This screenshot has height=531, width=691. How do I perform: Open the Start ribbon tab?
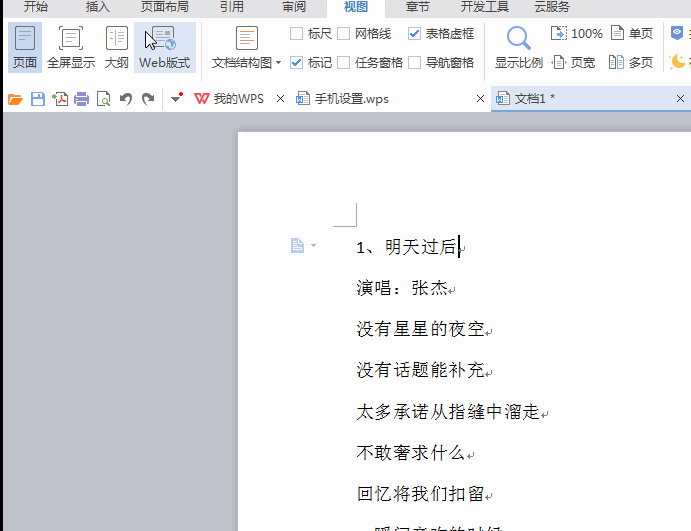36,7
